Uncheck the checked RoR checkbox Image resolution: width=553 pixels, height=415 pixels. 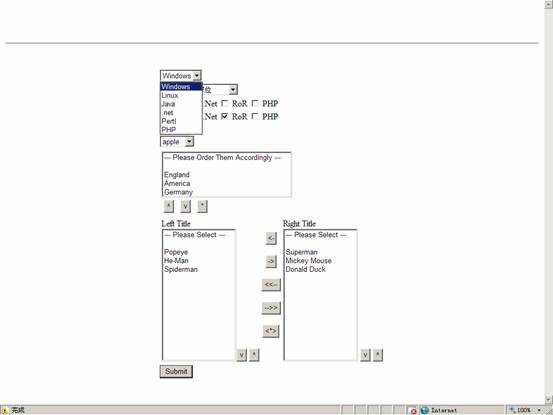[224, 116]
